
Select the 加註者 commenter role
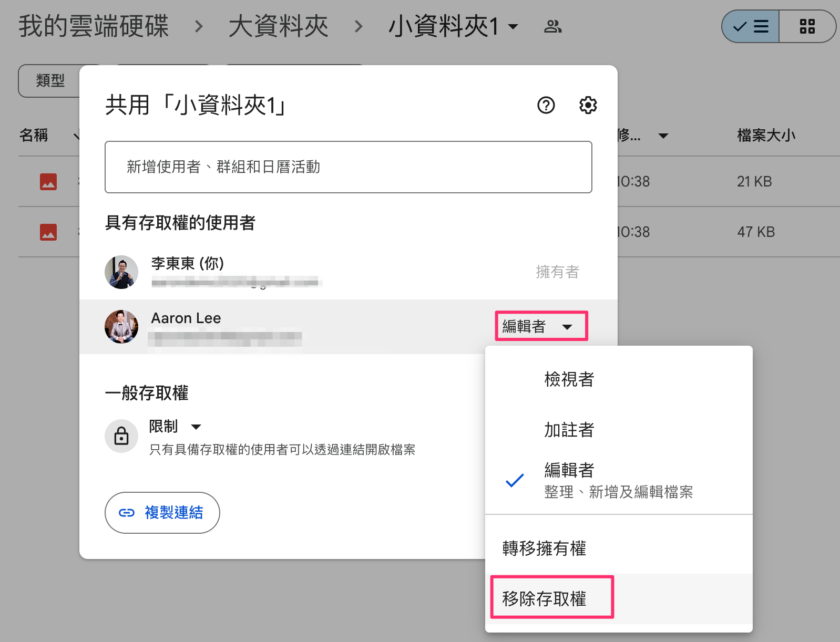569,430
